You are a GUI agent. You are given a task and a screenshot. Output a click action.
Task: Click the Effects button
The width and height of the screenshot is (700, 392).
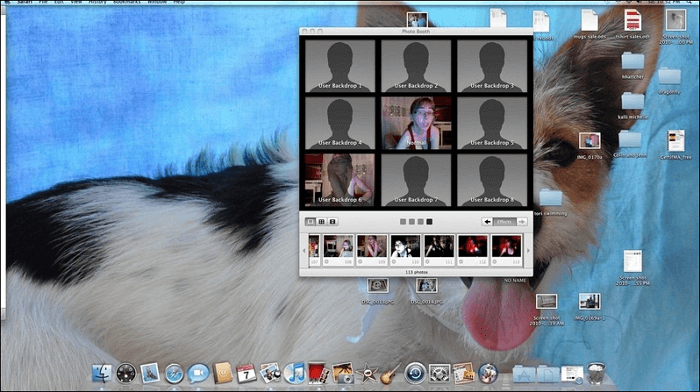coord(504,221)
